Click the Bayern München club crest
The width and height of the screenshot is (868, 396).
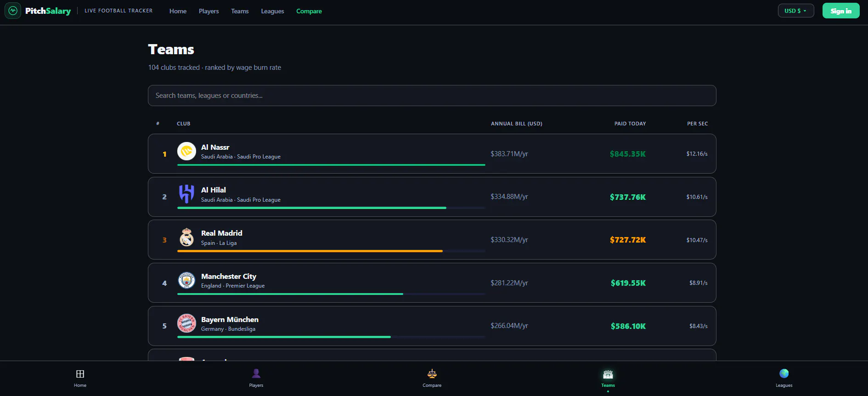[x=186, y=323]
